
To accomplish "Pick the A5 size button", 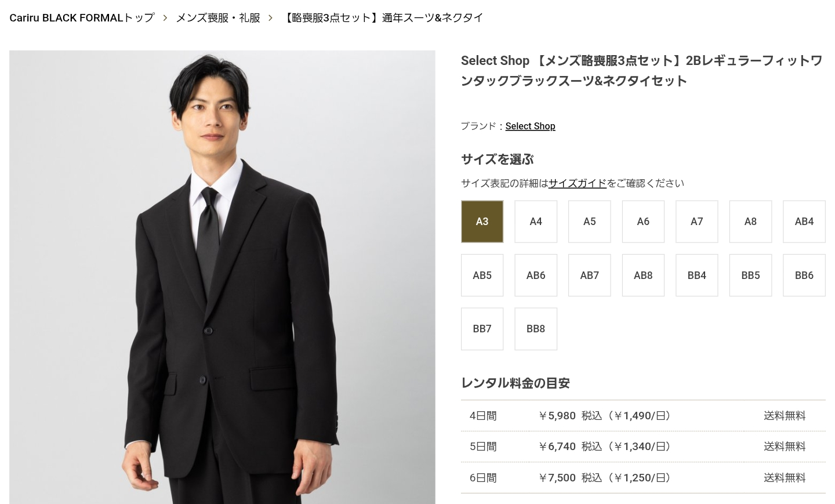I will click(590, 222).
